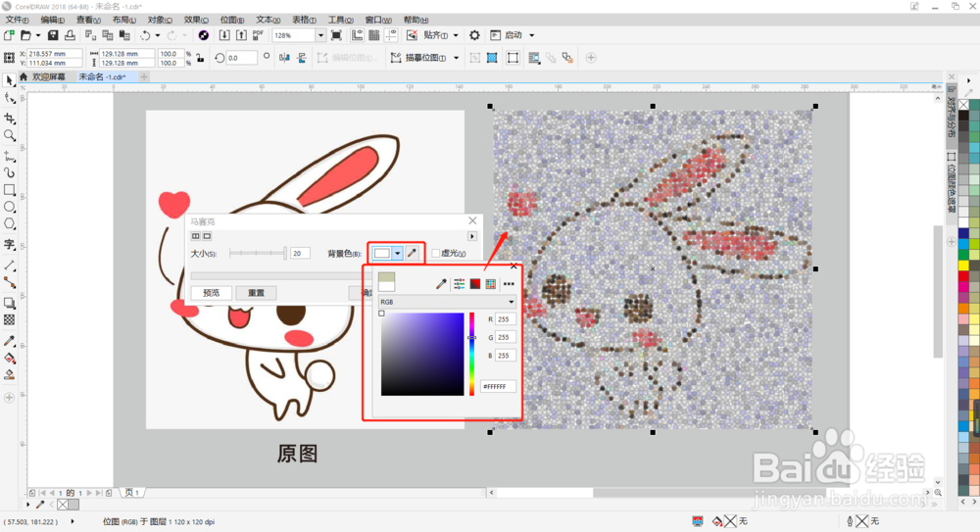Click the R value field
The height and width of the screenshot is (532, 980).
(505, 318)
